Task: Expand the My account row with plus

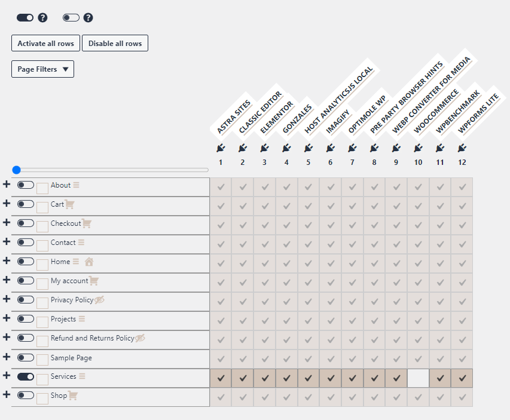Action: click(x=6, y=280)
